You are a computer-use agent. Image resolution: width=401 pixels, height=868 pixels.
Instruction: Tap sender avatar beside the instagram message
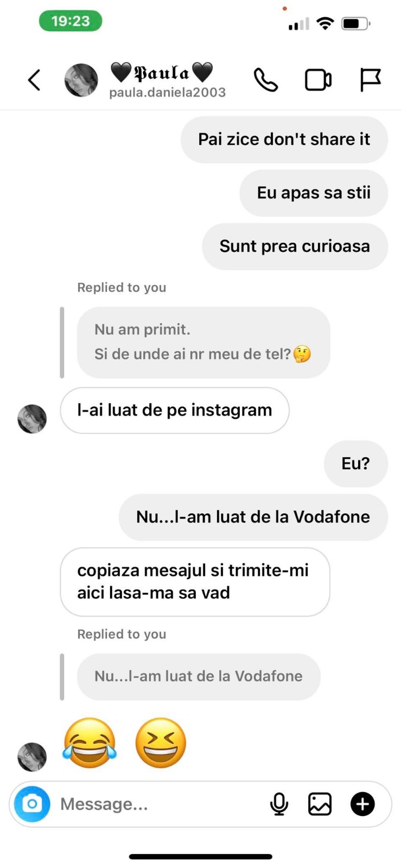pyautogui.click(x=32, y=419)
